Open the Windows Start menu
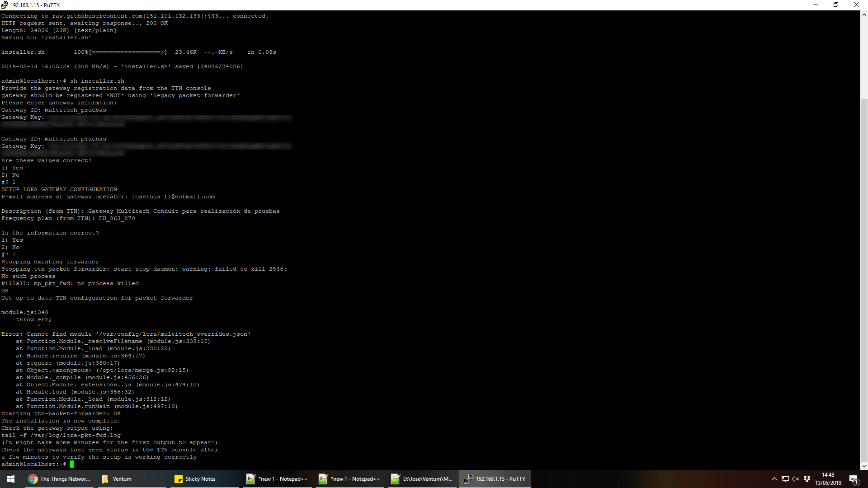This screenshot has height=488, width=868. pos(11,479)
